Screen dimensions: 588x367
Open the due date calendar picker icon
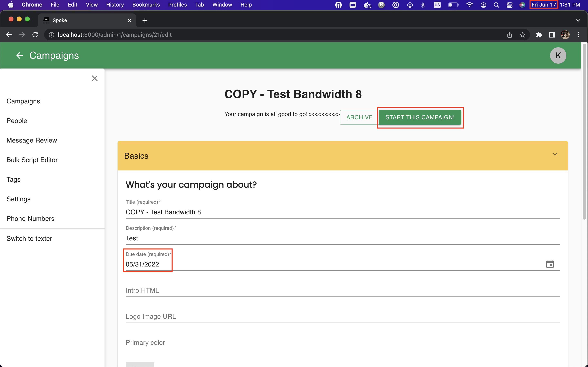550,264
